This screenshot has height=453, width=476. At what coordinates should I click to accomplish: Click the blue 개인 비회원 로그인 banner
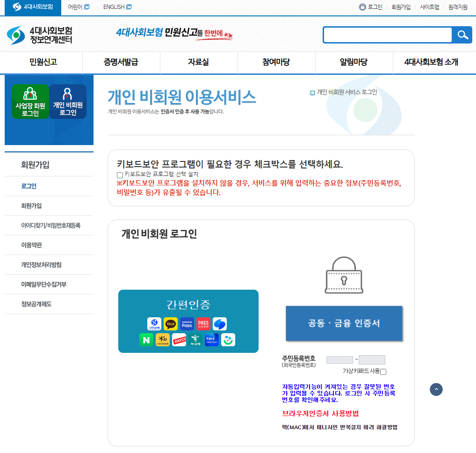[68, 101]
